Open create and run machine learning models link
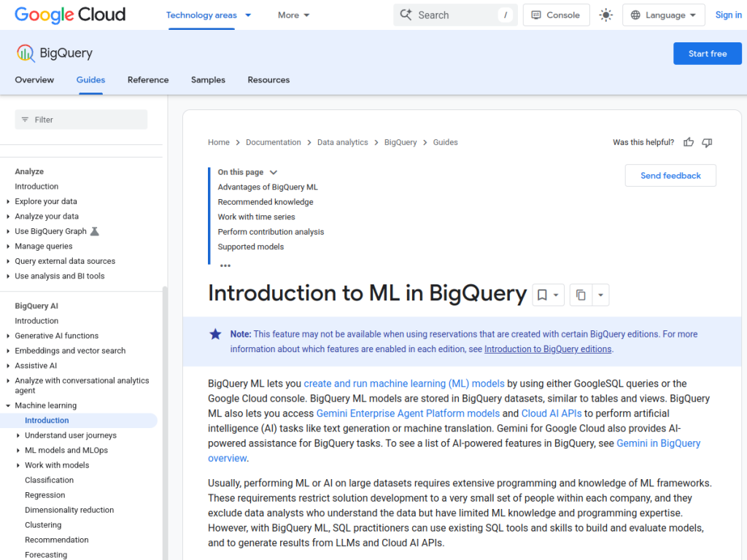The image size is (747, 560). (404, 384)
